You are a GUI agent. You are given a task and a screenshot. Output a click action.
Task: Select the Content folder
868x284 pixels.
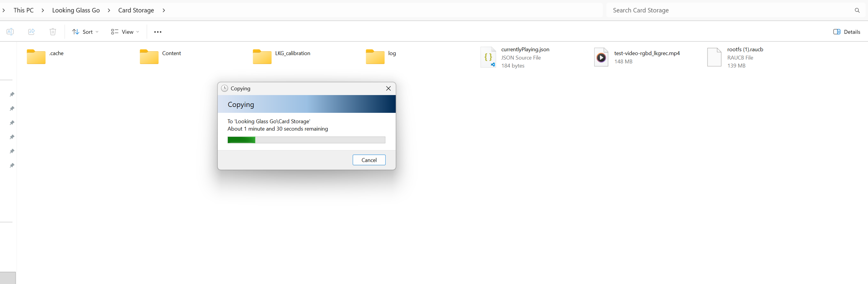149,57
